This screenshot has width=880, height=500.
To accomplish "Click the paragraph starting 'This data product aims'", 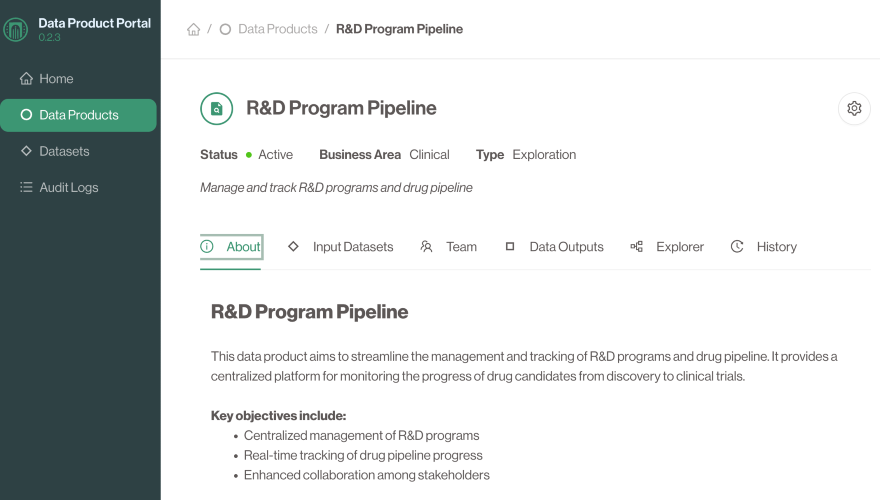I will [x=524, y=366].
